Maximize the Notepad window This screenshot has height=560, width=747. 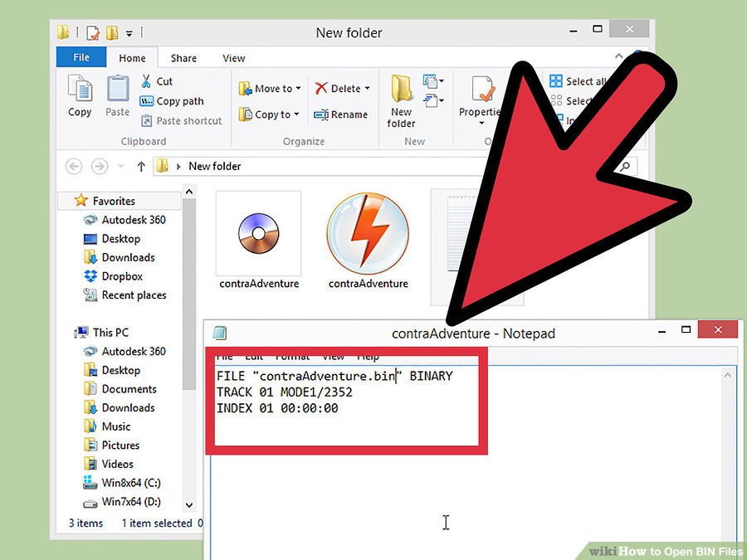[x=686, y=329]
